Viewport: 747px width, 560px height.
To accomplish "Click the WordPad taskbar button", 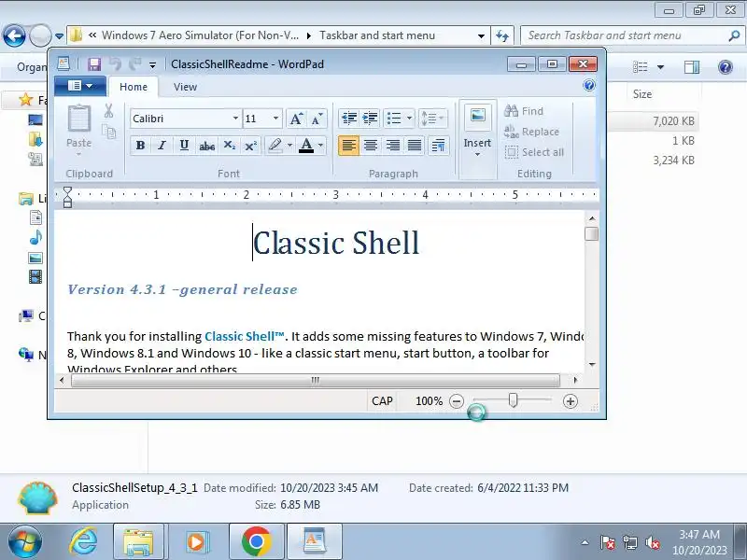I will click(315, 541).
